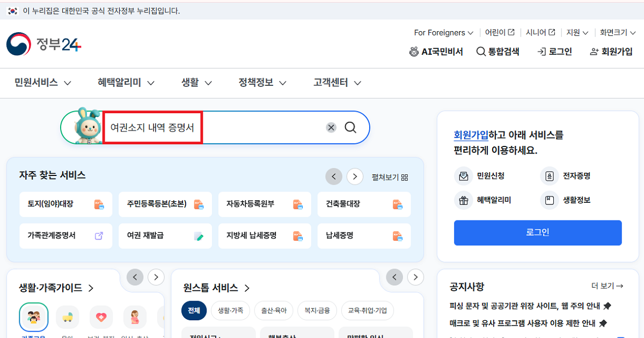The height and width of the screenshot is (338, 644).
Task: Select the heart health category icon
Action: [x=101, y=318]
